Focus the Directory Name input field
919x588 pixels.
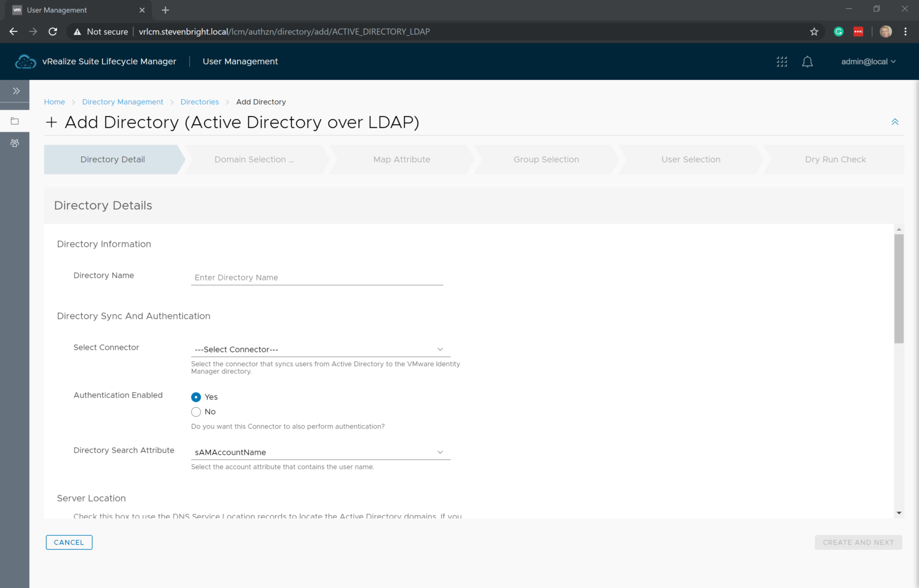pyautogui.click(x=317, y=278)
